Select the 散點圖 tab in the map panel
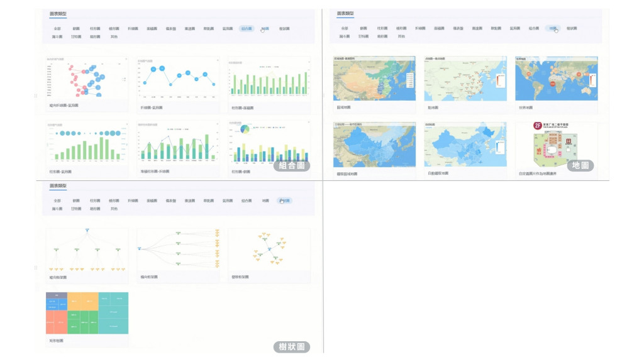Image resolution: width=644 pixels, height=362 pixels. (496, 28)
